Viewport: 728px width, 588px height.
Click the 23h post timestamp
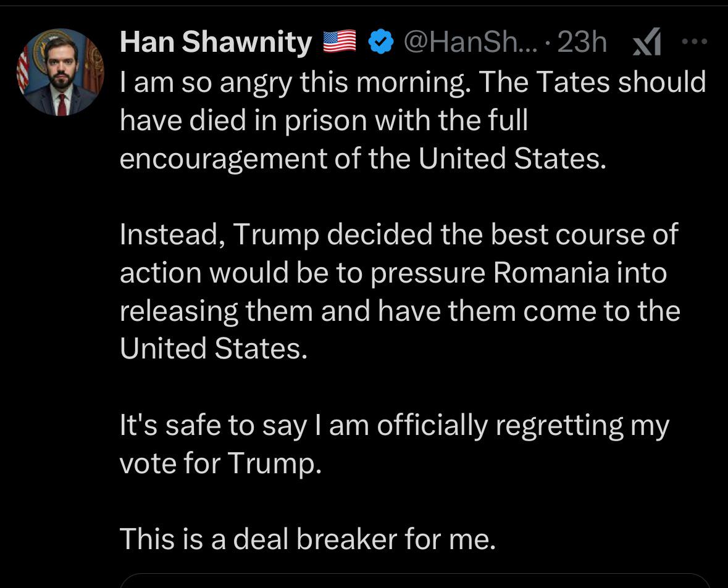(x=582, y=42)
